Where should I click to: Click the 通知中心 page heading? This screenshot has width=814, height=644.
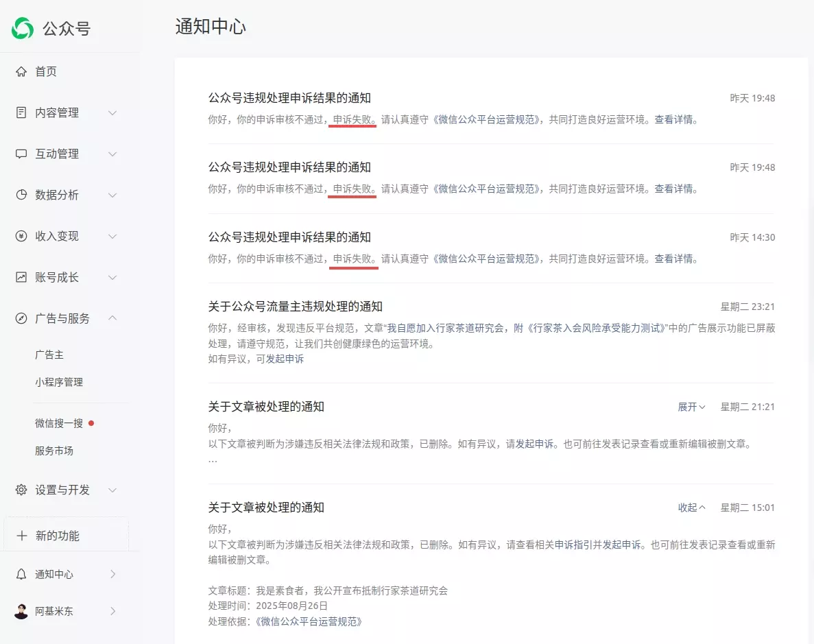click(211, 27)
